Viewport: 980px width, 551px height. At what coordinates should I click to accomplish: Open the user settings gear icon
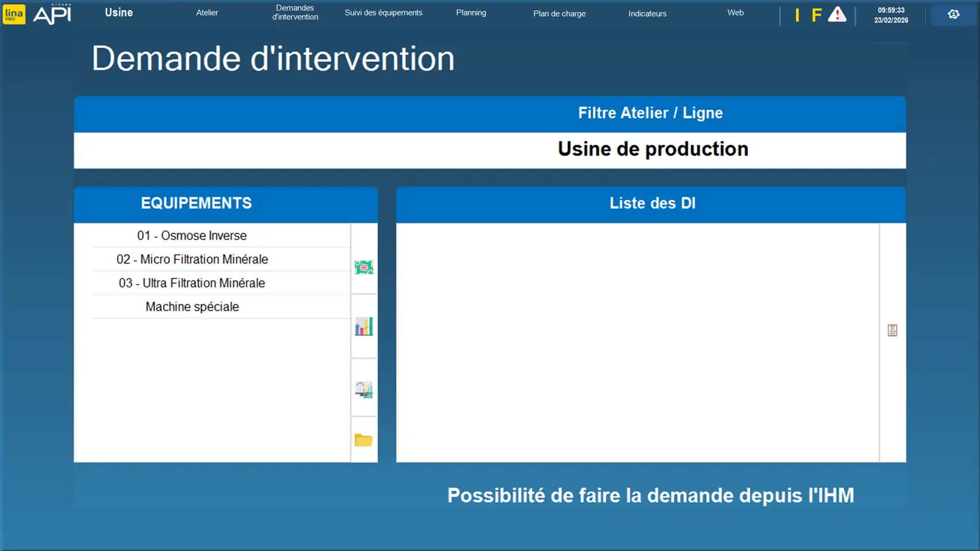[x=953, y=14]
